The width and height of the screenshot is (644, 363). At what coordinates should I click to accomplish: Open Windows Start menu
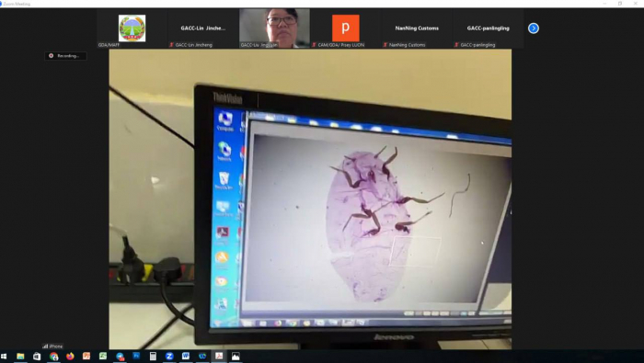[x=4, y=357]
